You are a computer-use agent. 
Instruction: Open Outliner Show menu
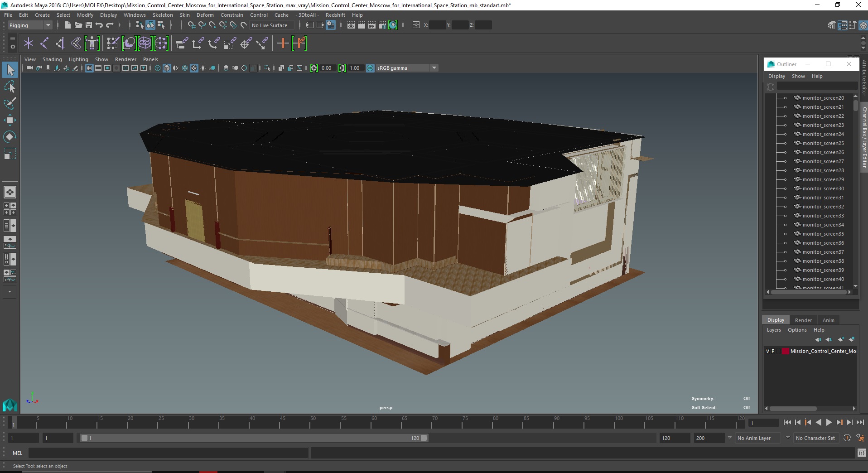(798, 76)
